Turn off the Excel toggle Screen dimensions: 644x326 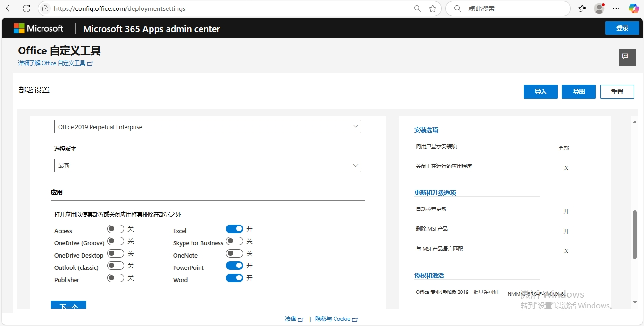tap(234, 229)
